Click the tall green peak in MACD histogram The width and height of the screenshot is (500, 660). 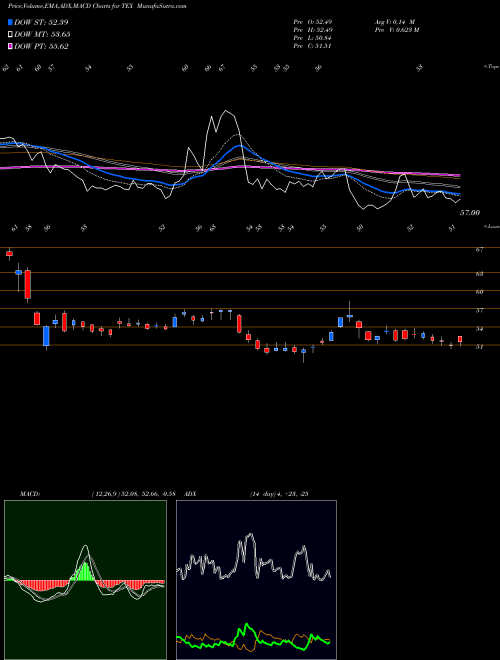(86, 570)
